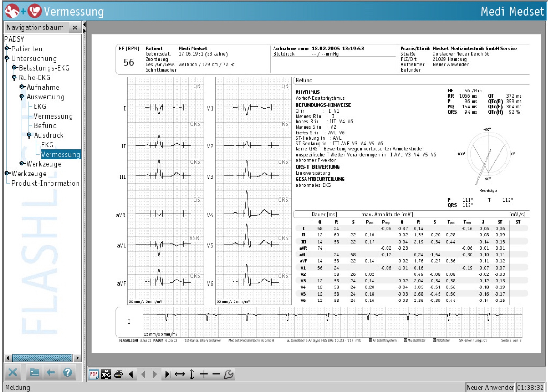Click the RHYTHMUS heading

tap(307, 92)
